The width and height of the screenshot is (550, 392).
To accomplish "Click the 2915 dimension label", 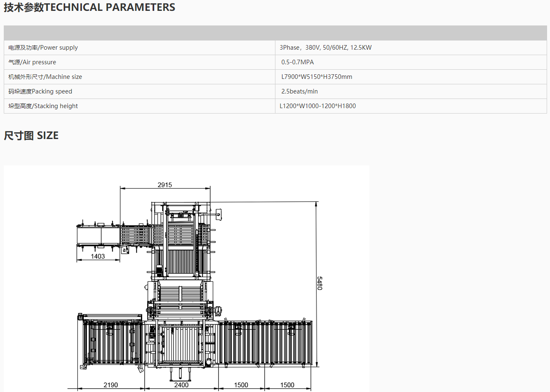I will (165, 185).
